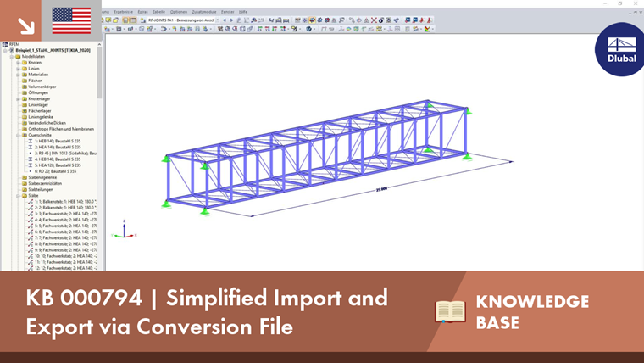Viewport: 644px width, 363px height.
Task: Click member 12 icon in the tree
Action: [31, 268]
